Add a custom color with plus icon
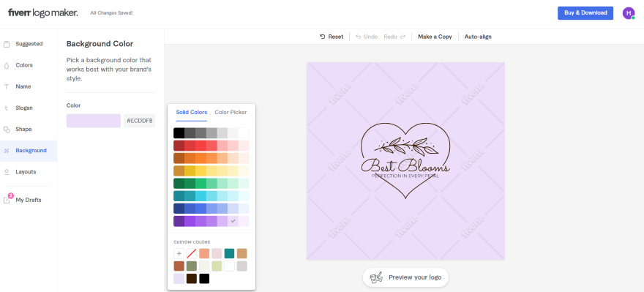Viewport: 644px width, 292px height. pos(179,253)
